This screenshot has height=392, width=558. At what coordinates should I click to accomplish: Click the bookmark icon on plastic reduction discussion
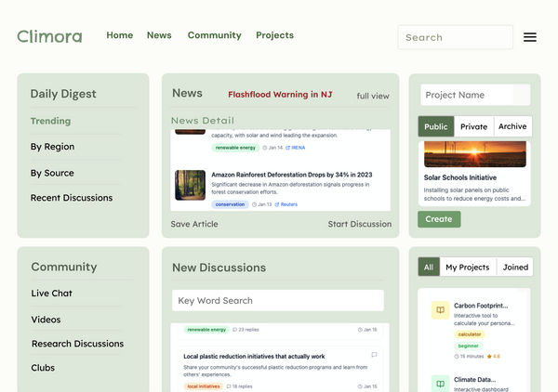(374, 355)
